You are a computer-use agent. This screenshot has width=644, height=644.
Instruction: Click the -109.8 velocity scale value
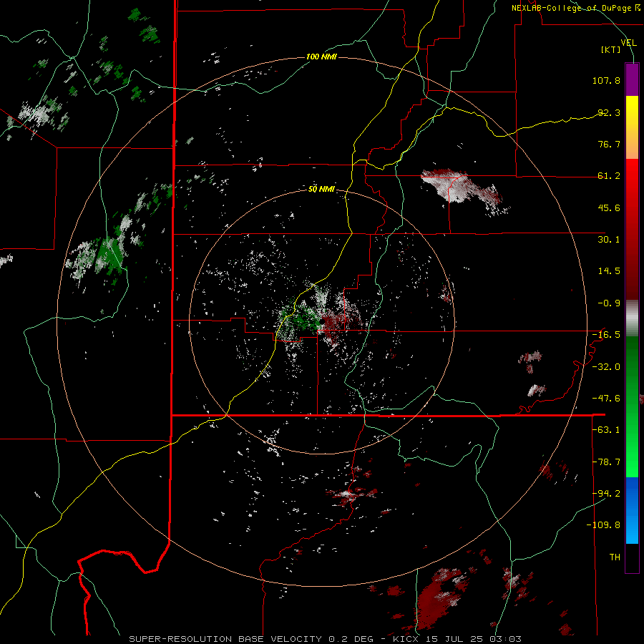pos(603,525)
